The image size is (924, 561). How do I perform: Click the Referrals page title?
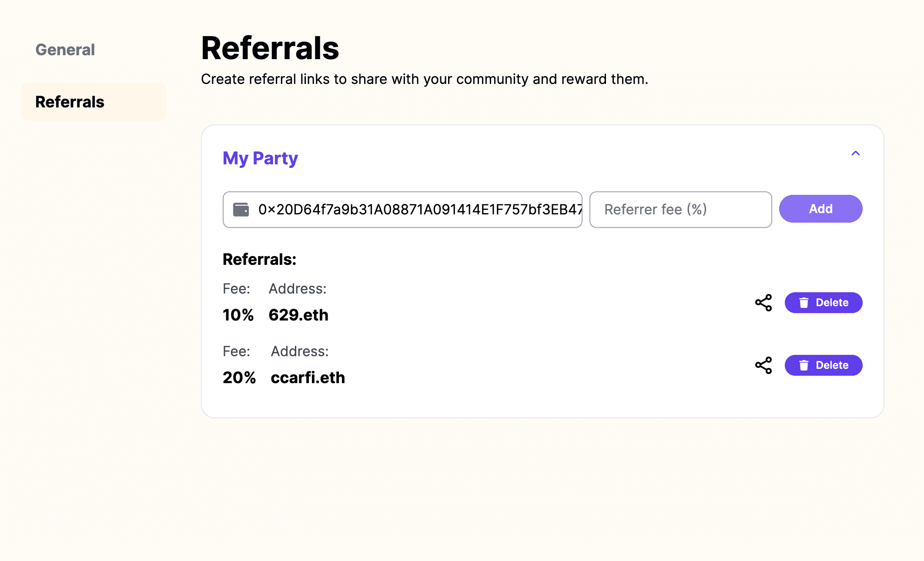(x=270, y=48)
